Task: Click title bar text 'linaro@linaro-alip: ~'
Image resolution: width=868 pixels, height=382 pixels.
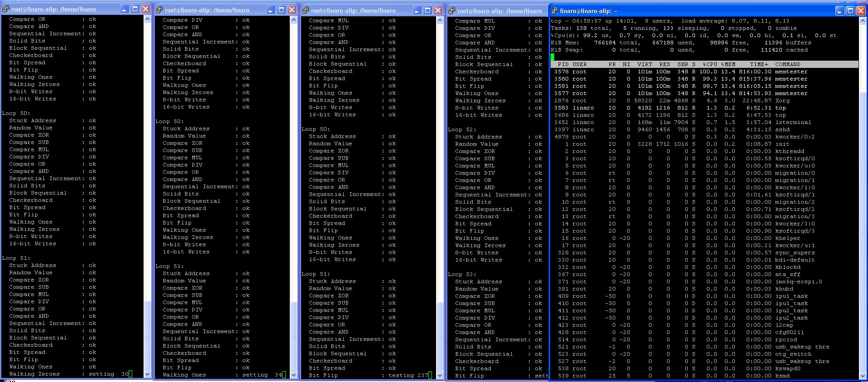Action: (x=588, y=11)
